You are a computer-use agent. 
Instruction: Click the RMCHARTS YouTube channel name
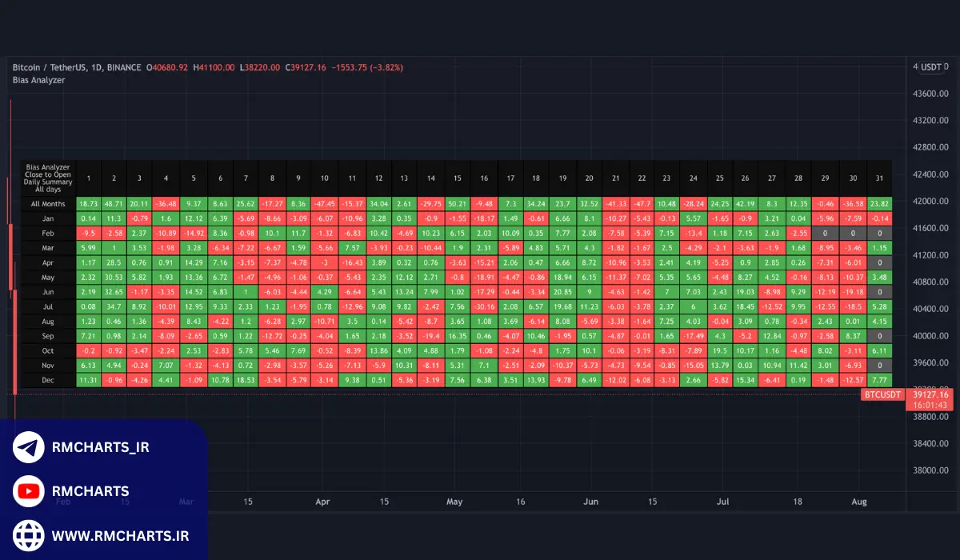pyautogui.click(x=90, y=491)
